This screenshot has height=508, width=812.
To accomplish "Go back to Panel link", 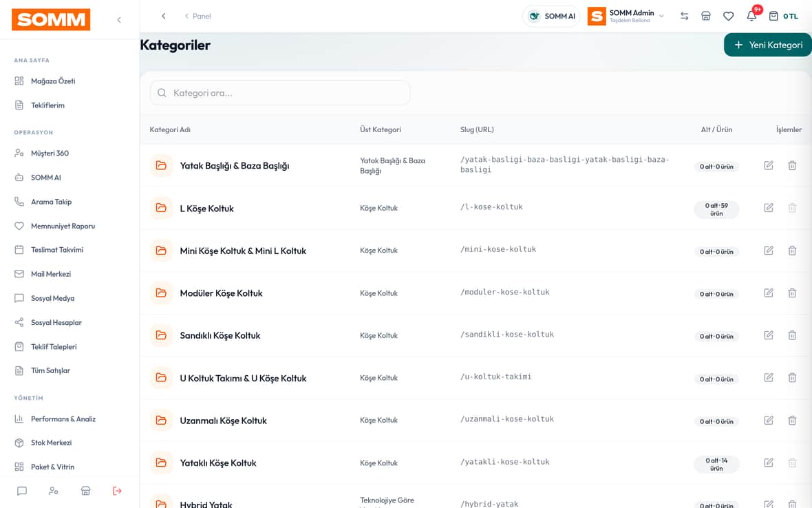I will (197, 16).
